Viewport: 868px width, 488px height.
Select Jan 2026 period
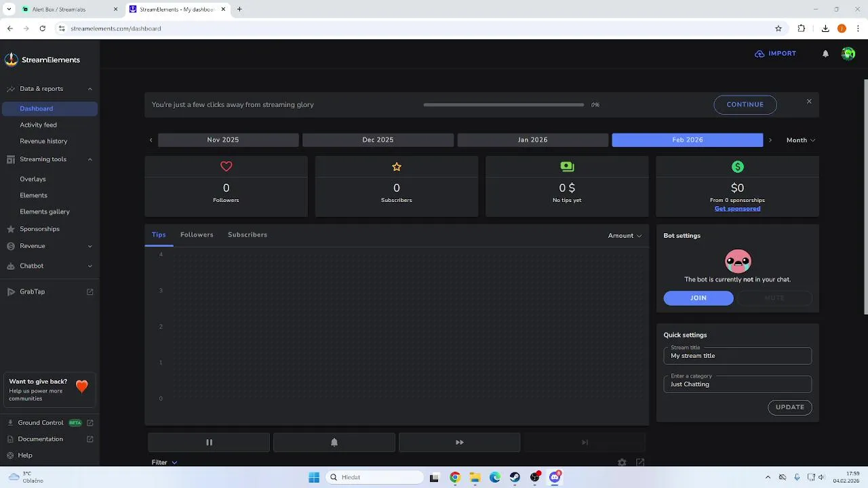tap(533, 140)
